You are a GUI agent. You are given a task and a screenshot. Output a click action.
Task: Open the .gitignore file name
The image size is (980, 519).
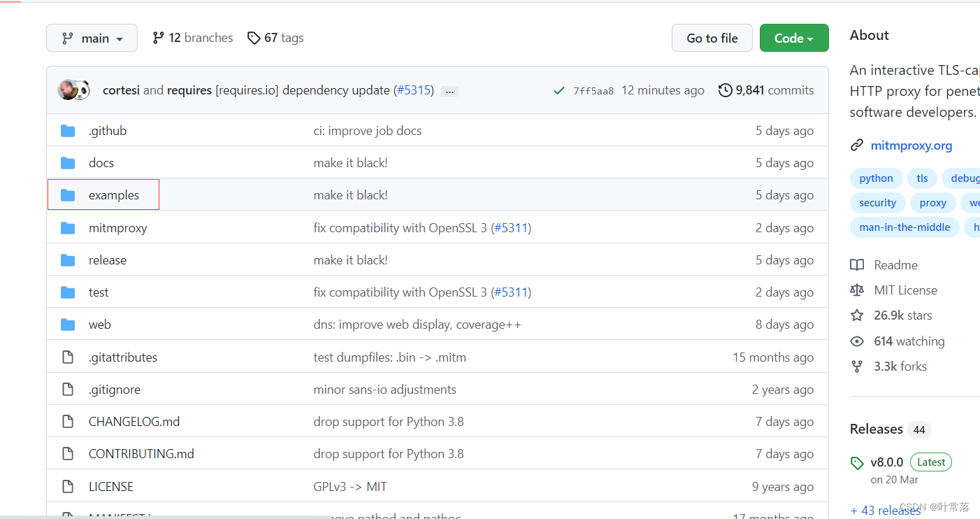pos(115,390)
